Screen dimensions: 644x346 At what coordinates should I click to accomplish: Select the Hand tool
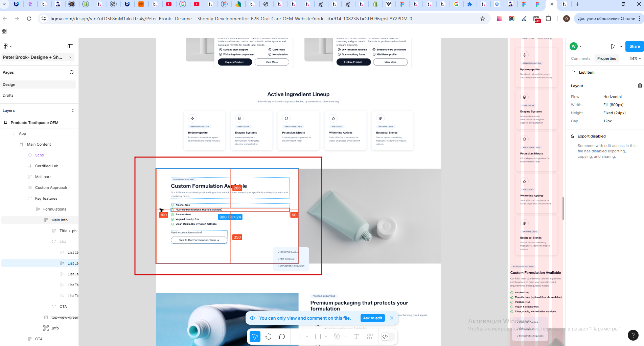[x=269, y=337]
